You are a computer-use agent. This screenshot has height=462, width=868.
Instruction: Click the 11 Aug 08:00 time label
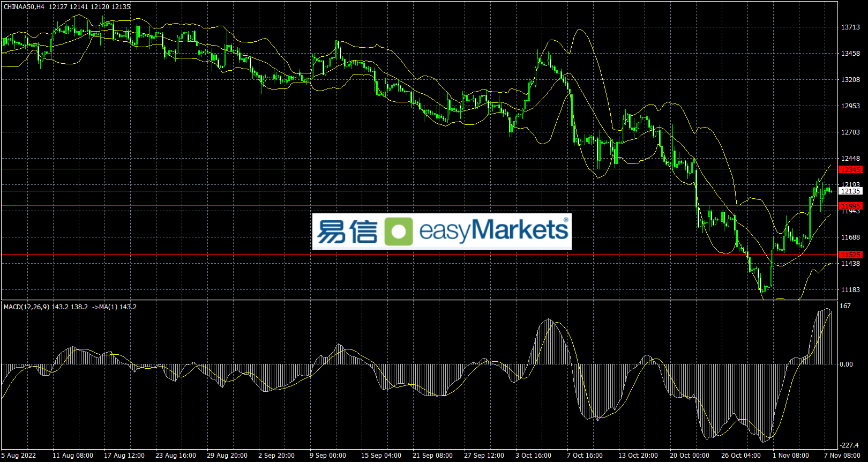click(73, 456)
